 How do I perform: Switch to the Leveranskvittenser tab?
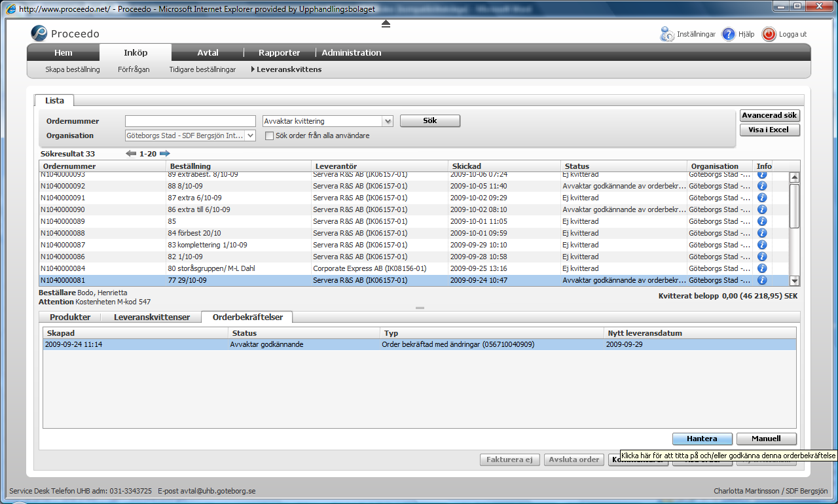[x=151, y=317]
